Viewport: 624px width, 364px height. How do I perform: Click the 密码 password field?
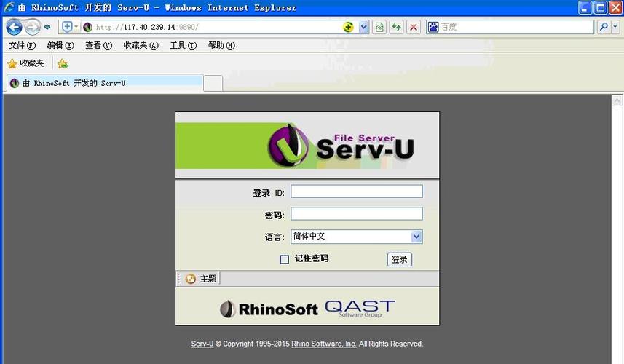coord(357,213)
